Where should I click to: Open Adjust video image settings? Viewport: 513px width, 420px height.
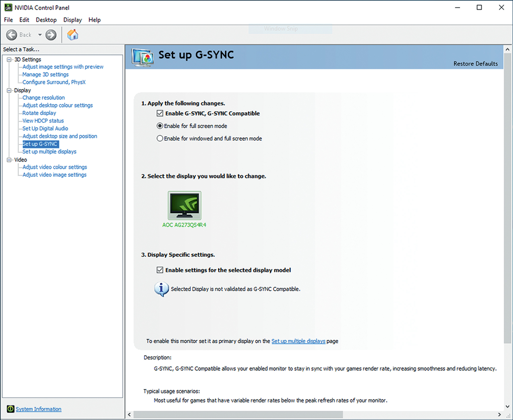[54, 175]
